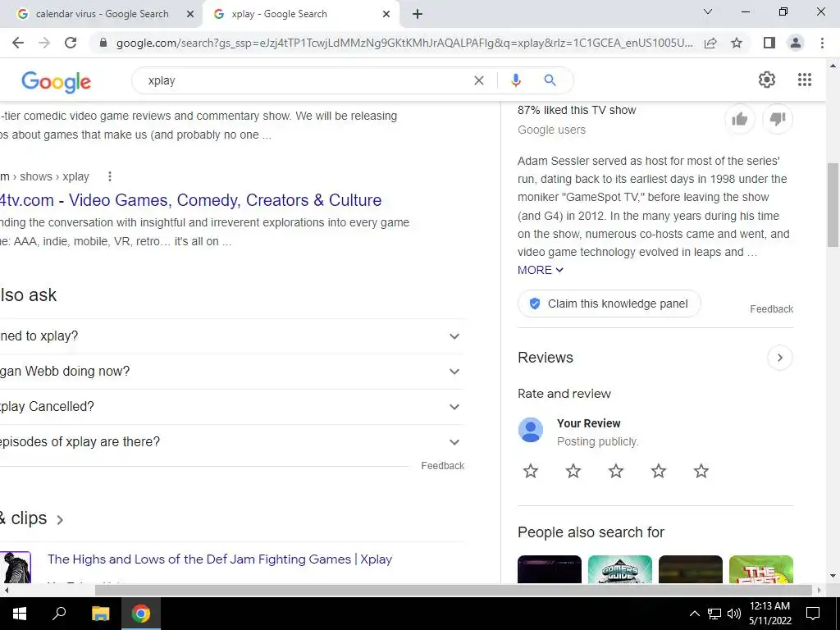Open Chrome's three-dot menu
Screen dimensions: 840x630
(x=822, y=43)
